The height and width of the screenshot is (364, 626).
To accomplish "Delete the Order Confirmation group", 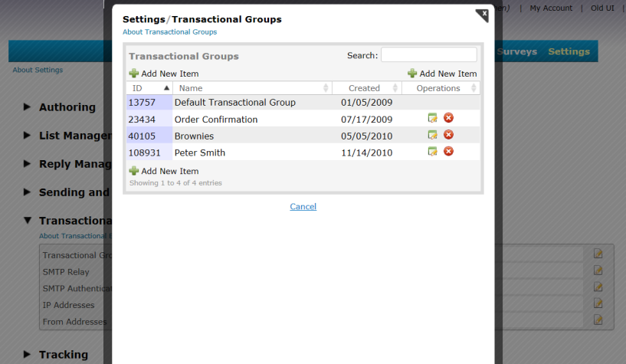I will [x=449, y=118].
